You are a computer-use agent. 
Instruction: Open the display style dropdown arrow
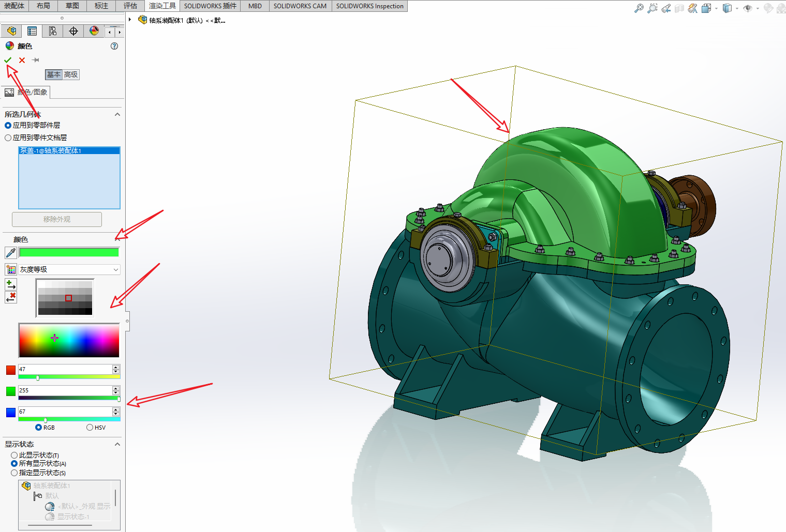click(737, 8)
